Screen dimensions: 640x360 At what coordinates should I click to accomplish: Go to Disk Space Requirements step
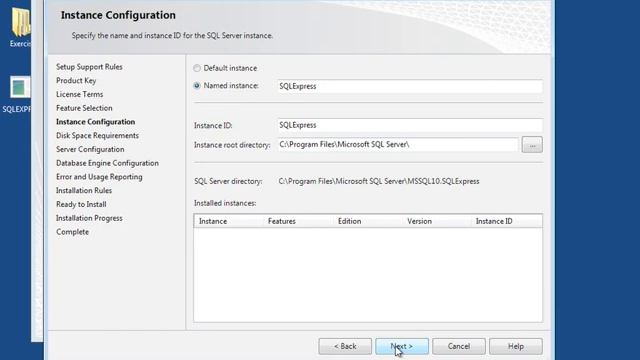[98, 136]
